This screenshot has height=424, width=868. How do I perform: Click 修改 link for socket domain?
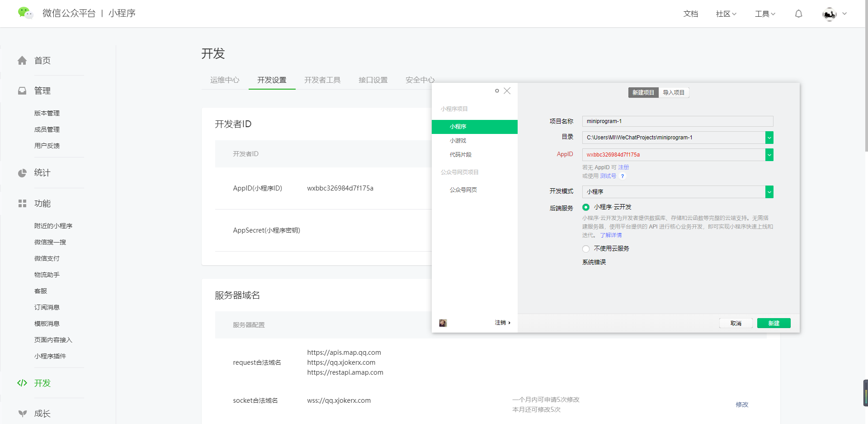[x=742, y=405]
